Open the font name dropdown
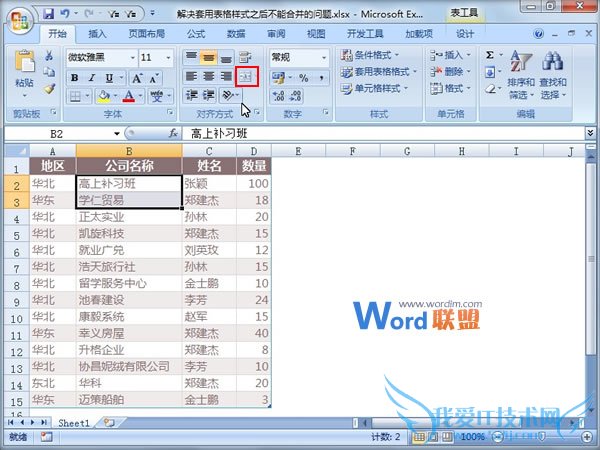The height and width of the screenshot is (450, 600). [x=133, y=58]
